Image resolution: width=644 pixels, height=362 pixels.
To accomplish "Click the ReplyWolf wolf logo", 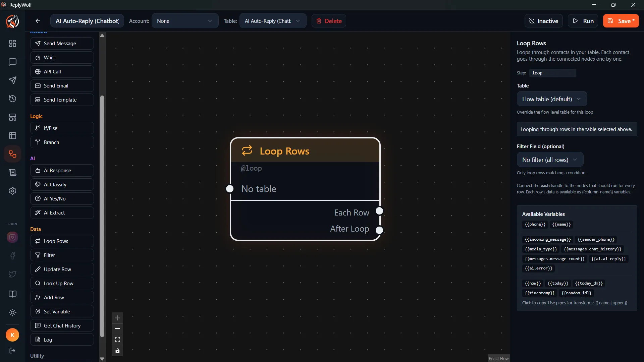I will pos(12,21).
